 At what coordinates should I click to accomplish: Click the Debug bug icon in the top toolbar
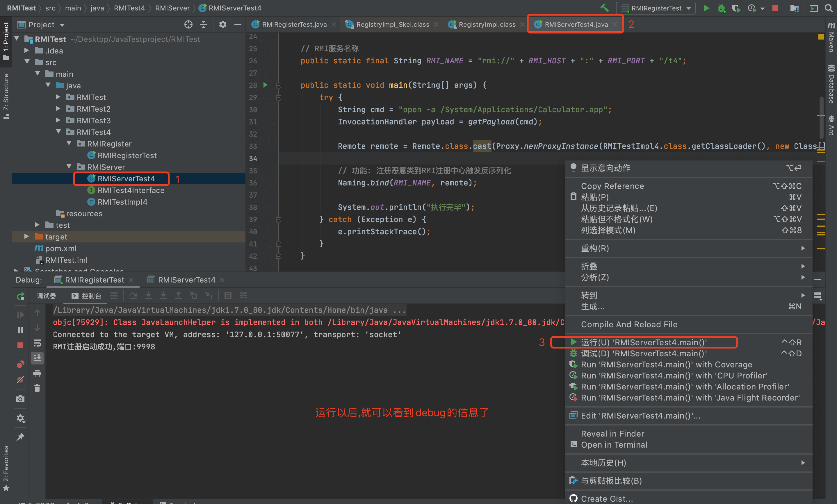point(721,8)
